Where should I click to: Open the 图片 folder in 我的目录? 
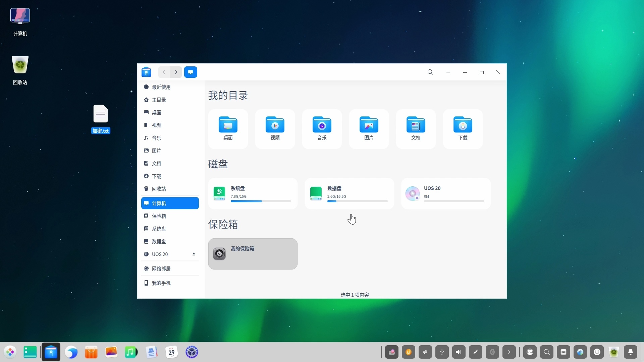[x=369, y=129]
